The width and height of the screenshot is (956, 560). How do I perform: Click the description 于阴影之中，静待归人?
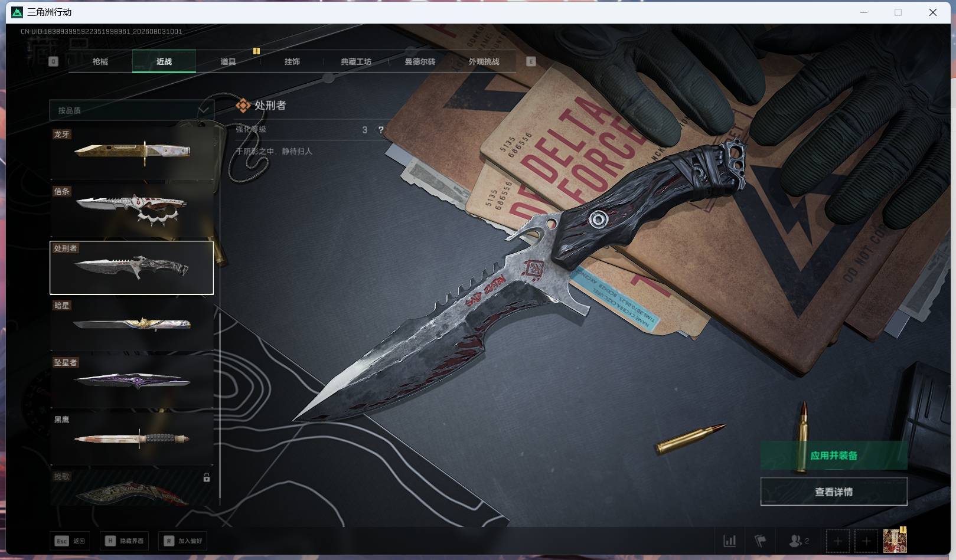tap(274, 151)
